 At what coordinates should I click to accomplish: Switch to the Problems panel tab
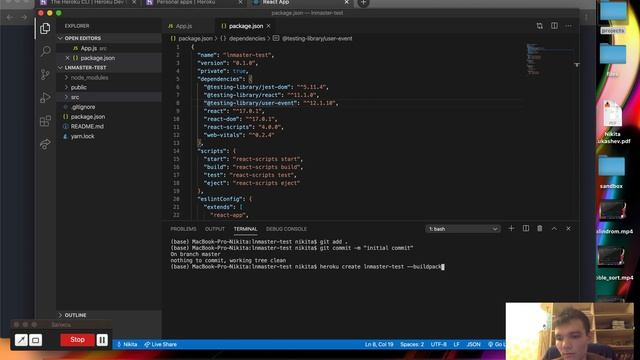click(x=183, y=229)
